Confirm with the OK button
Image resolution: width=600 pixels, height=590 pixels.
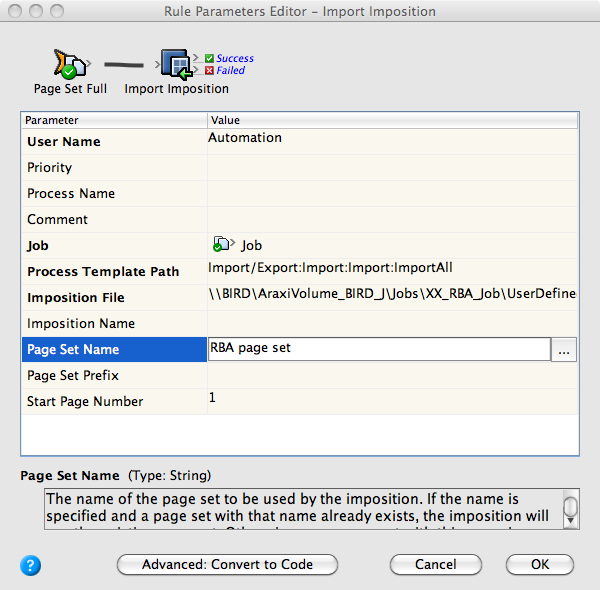[x=540, y=564]
